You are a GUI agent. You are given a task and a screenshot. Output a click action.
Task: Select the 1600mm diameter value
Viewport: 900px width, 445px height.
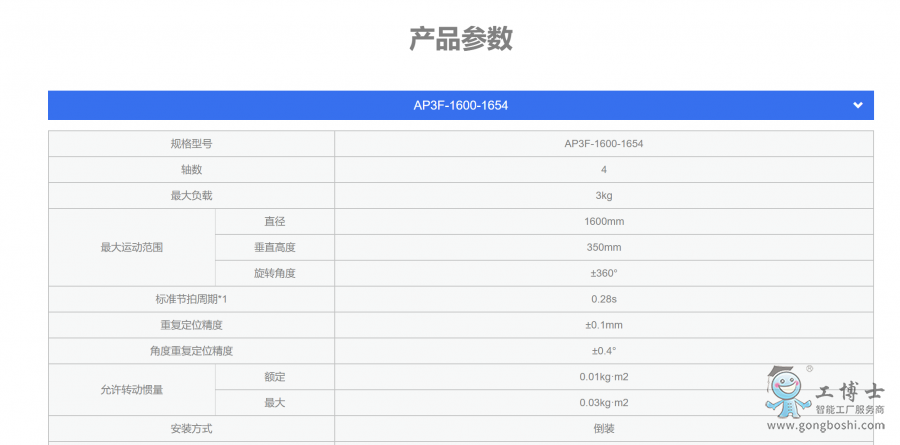coord(603,222)
